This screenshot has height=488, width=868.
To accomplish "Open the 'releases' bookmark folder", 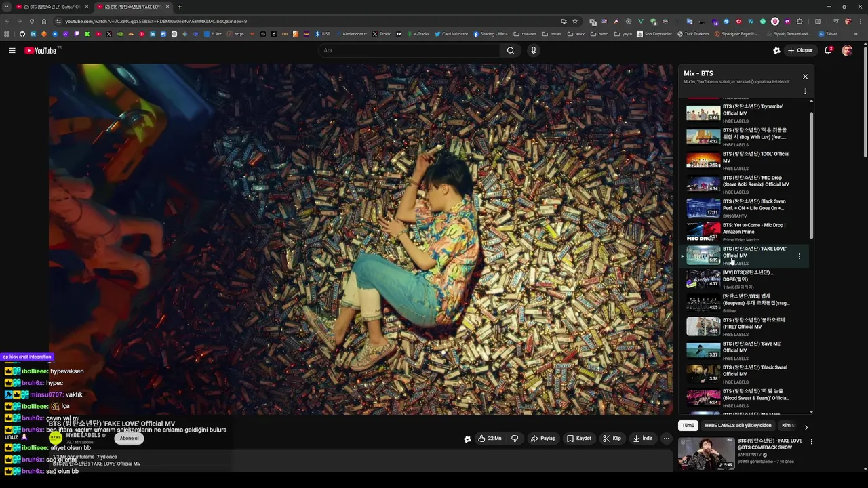I will [526, 34].
